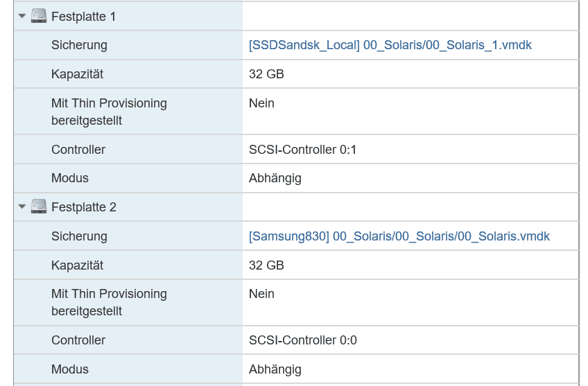The width and height of the screenshot is (588, 386).
Task: Click the Kapazität label under Festplatte 2
Action: [77, 265]
